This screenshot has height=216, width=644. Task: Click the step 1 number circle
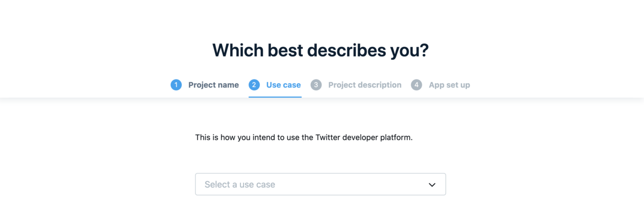click(176, 85)
